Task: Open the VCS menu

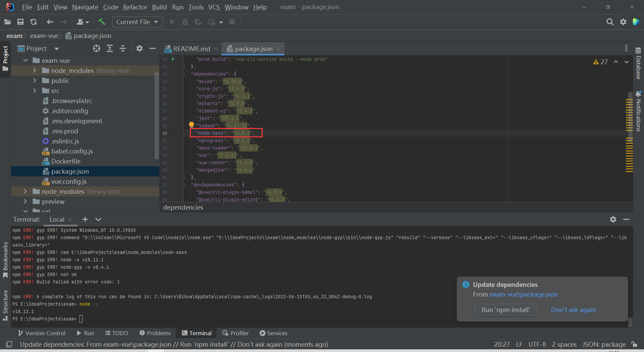Action: (214, 7)
